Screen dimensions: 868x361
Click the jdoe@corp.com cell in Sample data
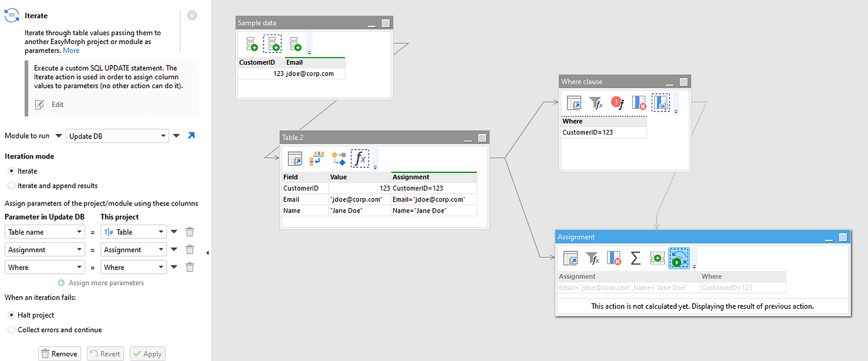(314, 74)
